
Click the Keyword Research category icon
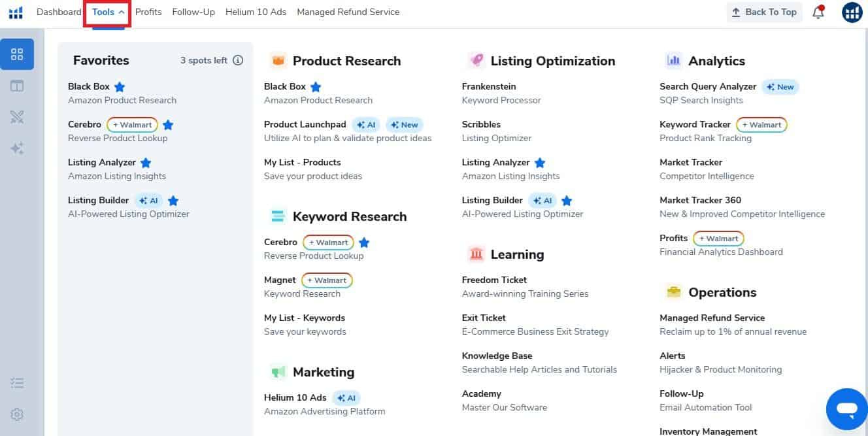[x=278, y=216]
